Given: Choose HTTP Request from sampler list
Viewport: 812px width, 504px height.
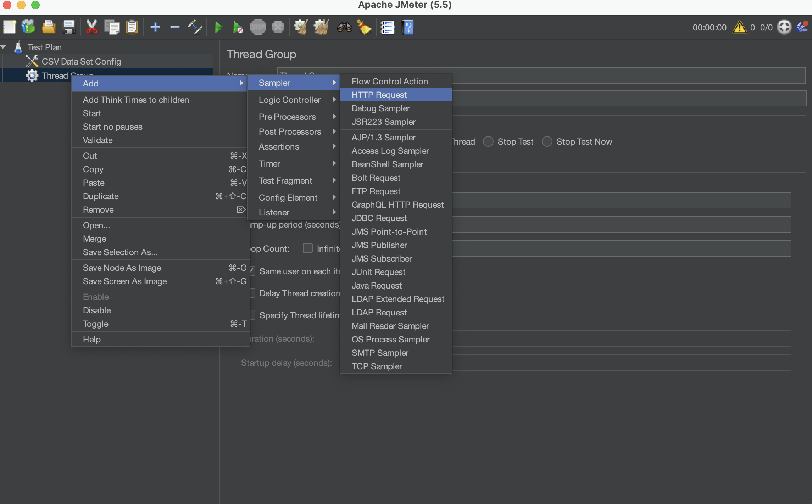Looking at the screenshot, I should (396, 95).
